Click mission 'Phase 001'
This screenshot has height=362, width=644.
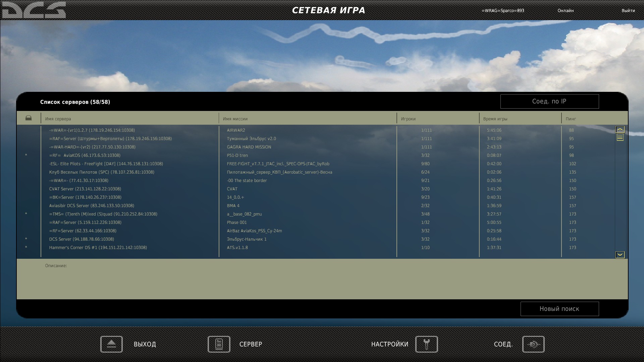[236, 222]
